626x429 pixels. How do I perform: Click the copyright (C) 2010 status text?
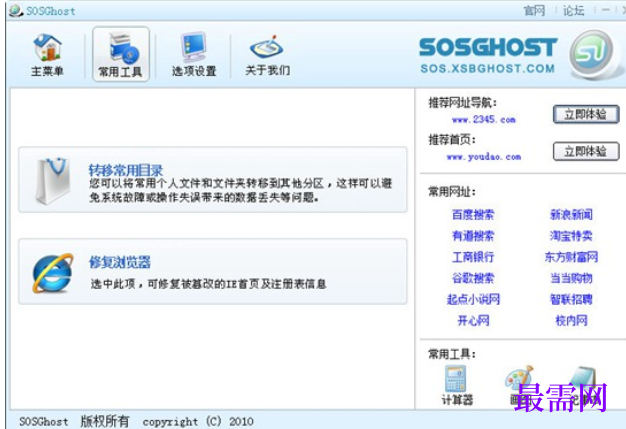[198, 421]
